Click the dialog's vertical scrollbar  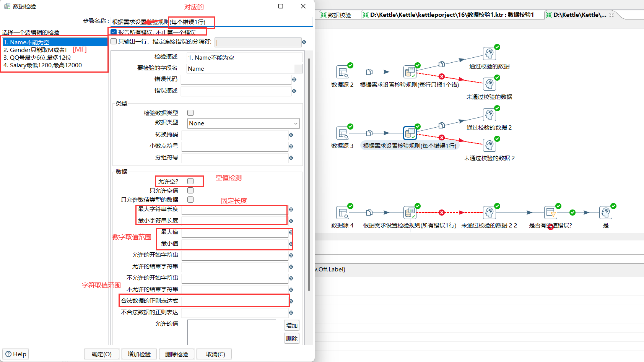point(309,174)
